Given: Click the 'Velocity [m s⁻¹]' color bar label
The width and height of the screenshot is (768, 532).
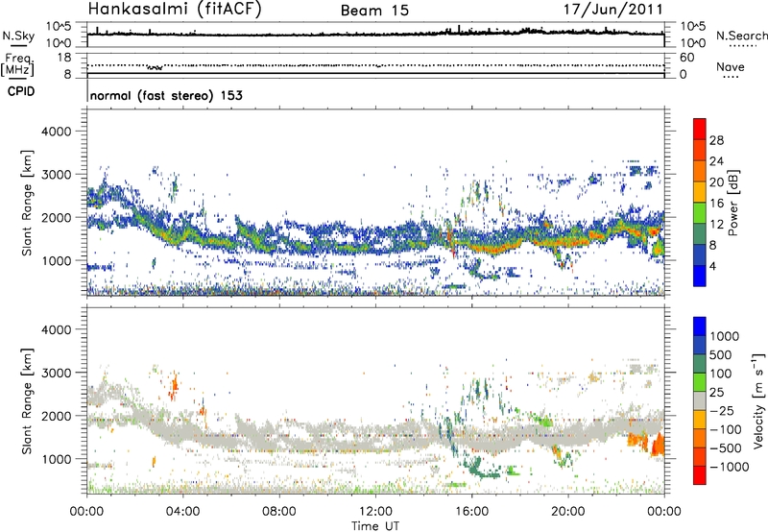Looking at the screenshot, I should pos(758,400).
